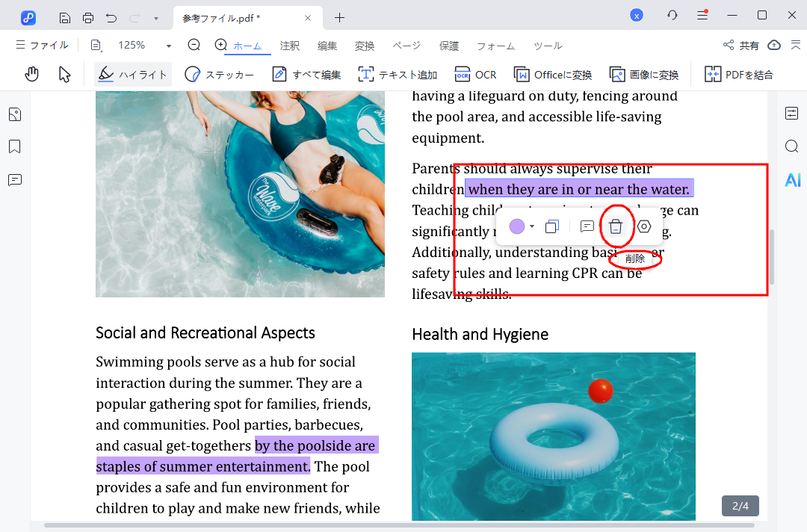Expand highlight color dropdown arrow in popup
Image resolution: width=807 pixels, height=532 pixels.
coord(532,226)
